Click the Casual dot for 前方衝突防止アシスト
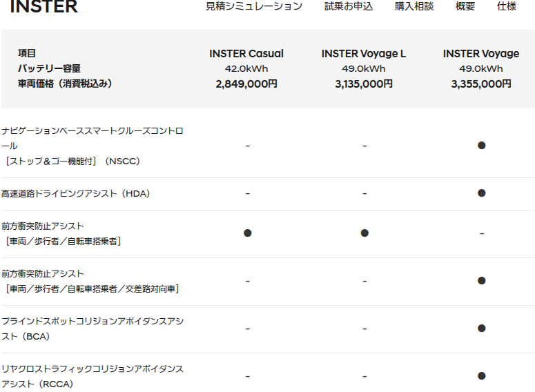535x392 pixels. point(248,233)
